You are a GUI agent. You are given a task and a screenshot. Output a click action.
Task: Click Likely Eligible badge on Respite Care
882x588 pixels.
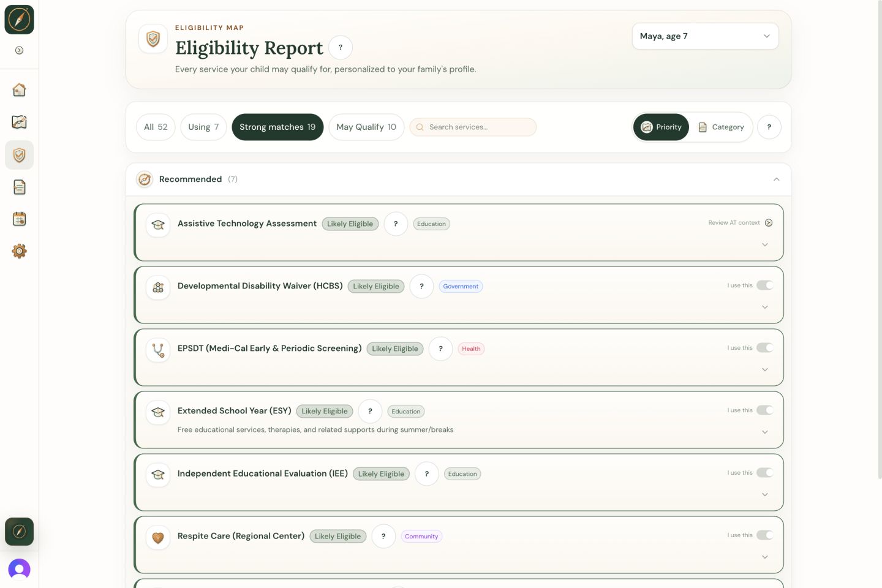pos(338,537)
